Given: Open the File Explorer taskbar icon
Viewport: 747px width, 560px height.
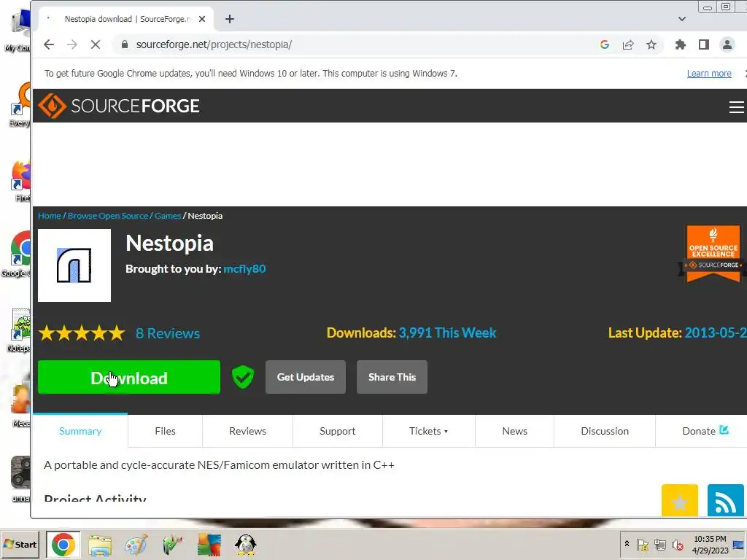Looking at the screenshot, I should (99, 544).
